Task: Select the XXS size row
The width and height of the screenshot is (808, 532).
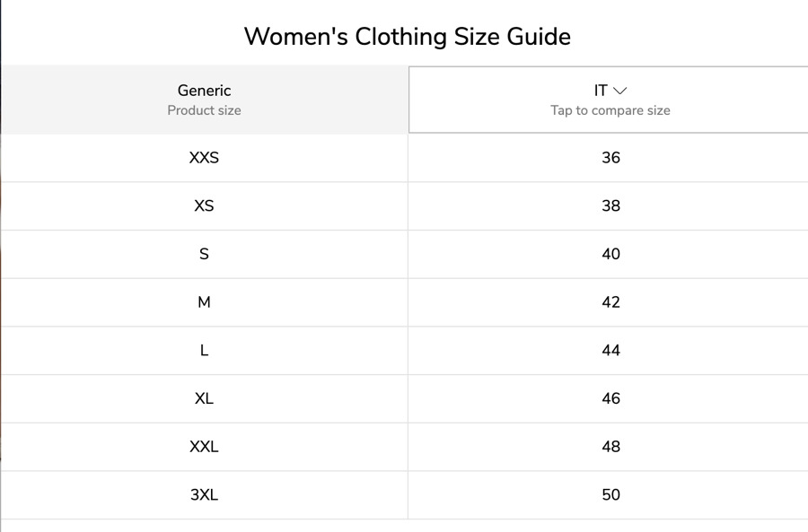Action: [x=404, y=158]
